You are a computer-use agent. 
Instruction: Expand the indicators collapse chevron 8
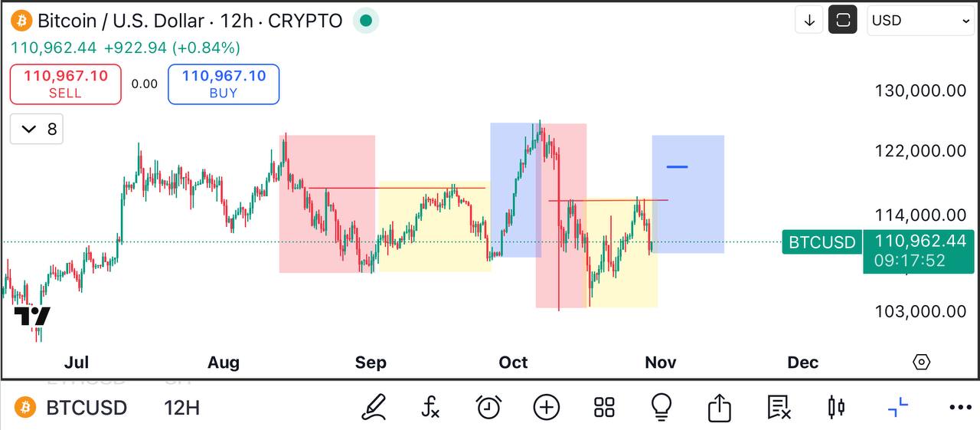38,129
